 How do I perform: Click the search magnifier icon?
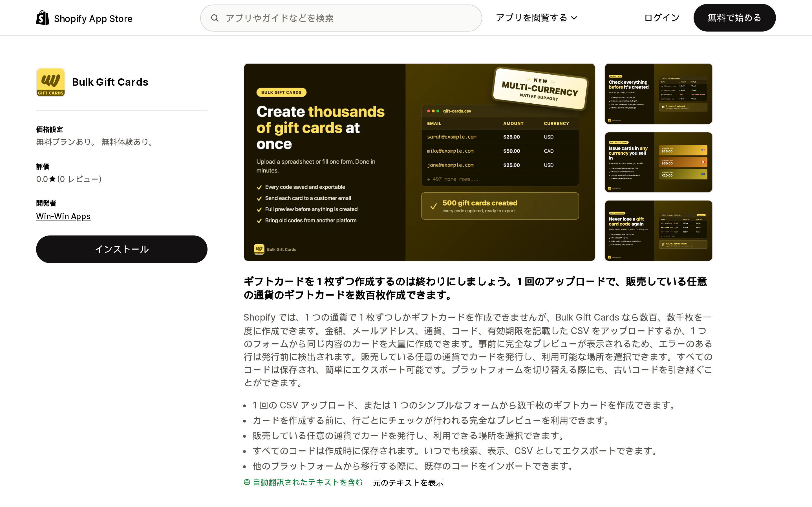215,18
